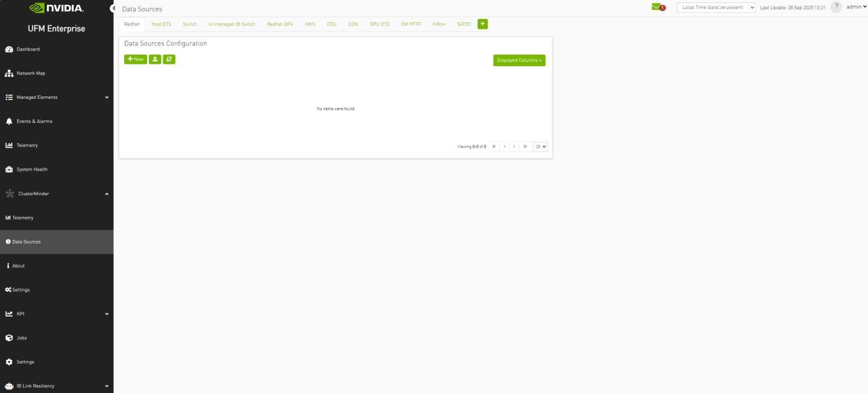Open the Local Time timezone selector
The width and height of the screenshot is (868, 393).
click(x=716, y=7)
